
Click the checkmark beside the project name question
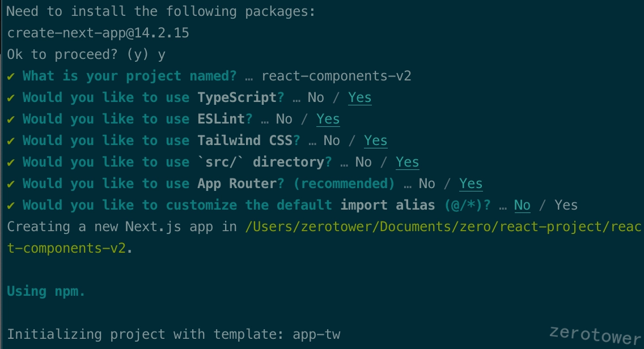[11, 76]
